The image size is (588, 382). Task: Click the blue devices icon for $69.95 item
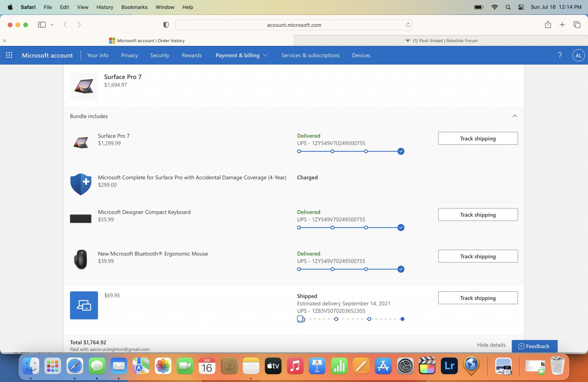(84, 305)
